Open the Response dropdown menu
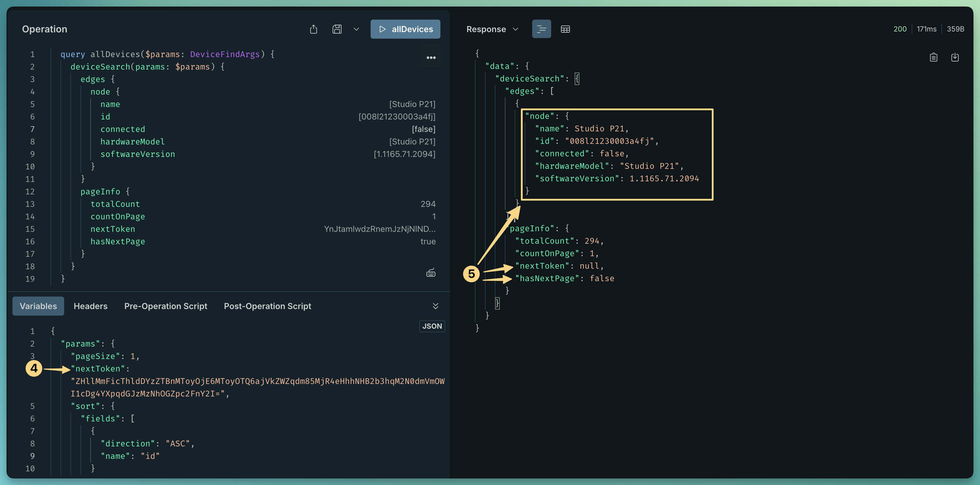 492,29
